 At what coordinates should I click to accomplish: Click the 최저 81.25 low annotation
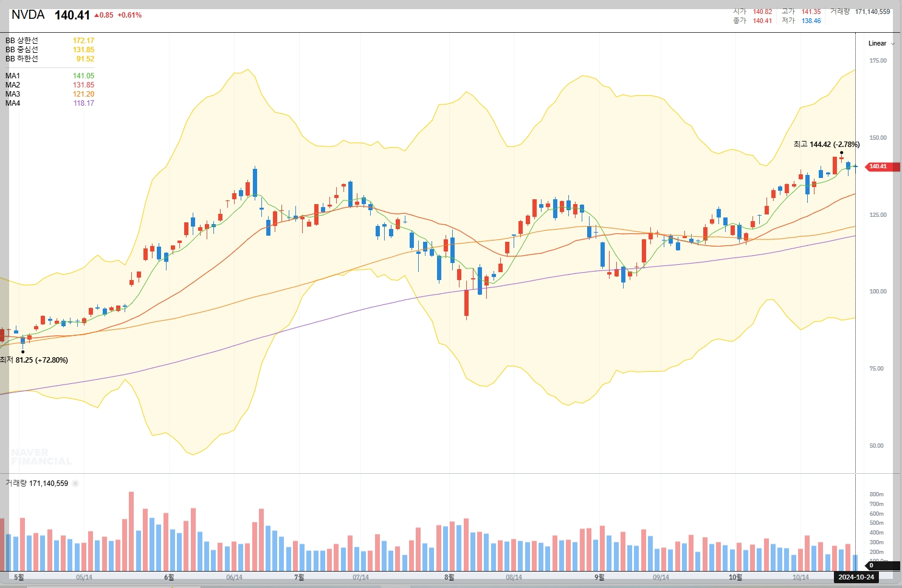34,360
